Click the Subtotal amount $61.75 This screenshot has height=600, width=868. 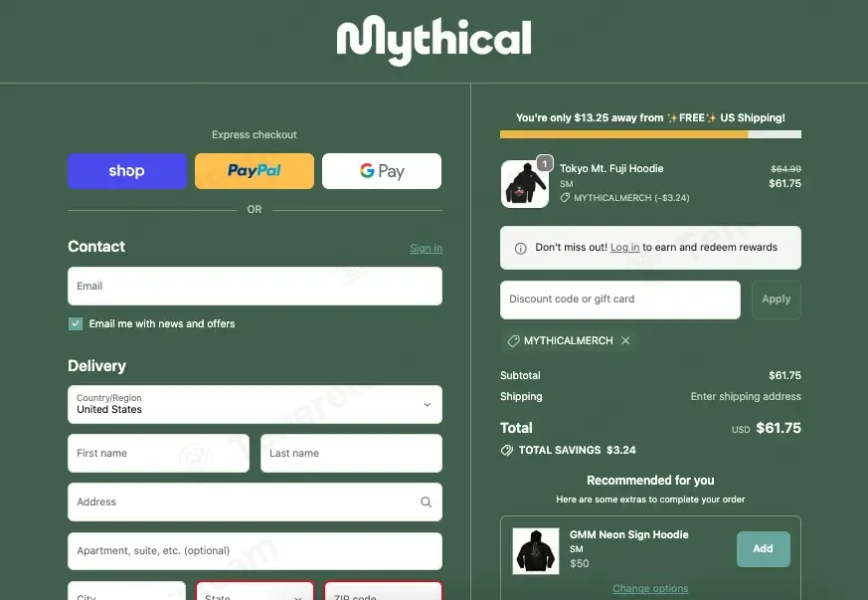pyautogui.click(x=784, y=376)
